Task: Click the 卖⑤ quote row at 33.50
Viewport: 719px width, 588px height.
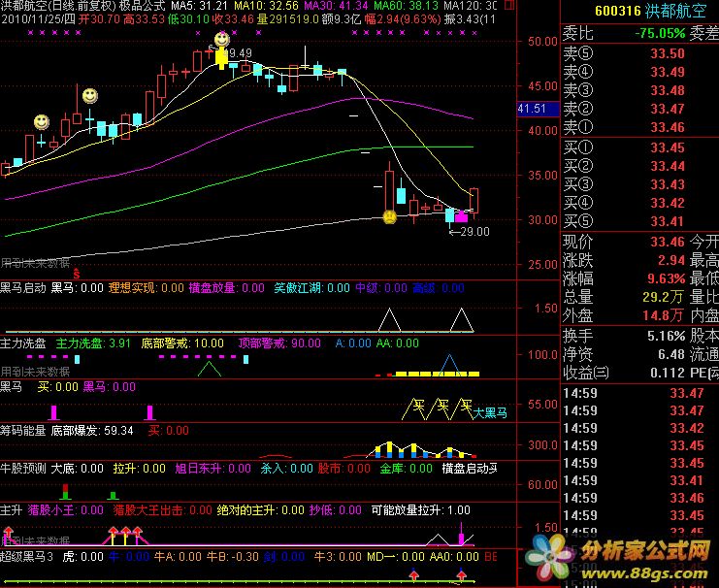Action: (x=639, y=53)
